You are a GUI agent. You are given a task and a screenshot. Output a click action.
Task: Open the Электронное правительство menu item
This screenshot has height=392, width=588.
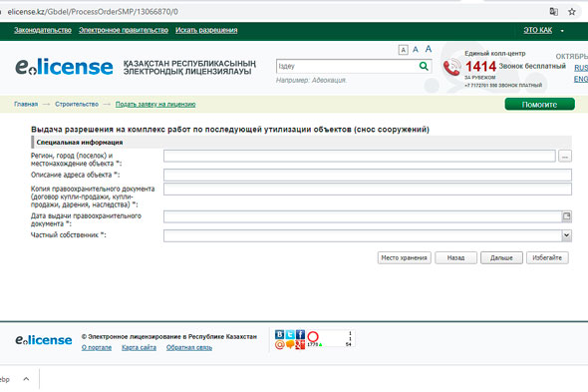click(124, 30)
